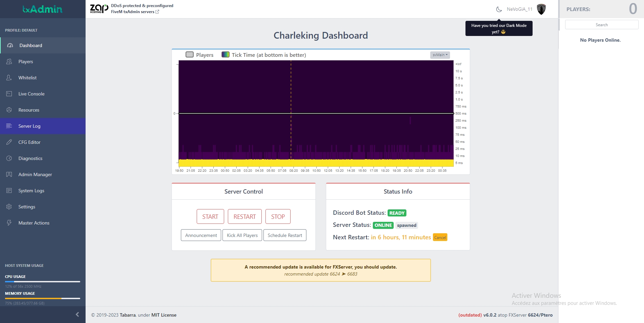Click the Dashboard speedometer icon in sidebar
This screenshot has height=323, width=644.
pyautogui.click(x=10, y=45)
